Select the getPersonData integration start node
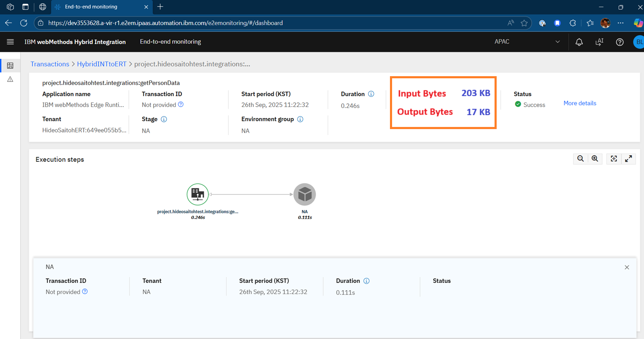 tap(198, 194)
